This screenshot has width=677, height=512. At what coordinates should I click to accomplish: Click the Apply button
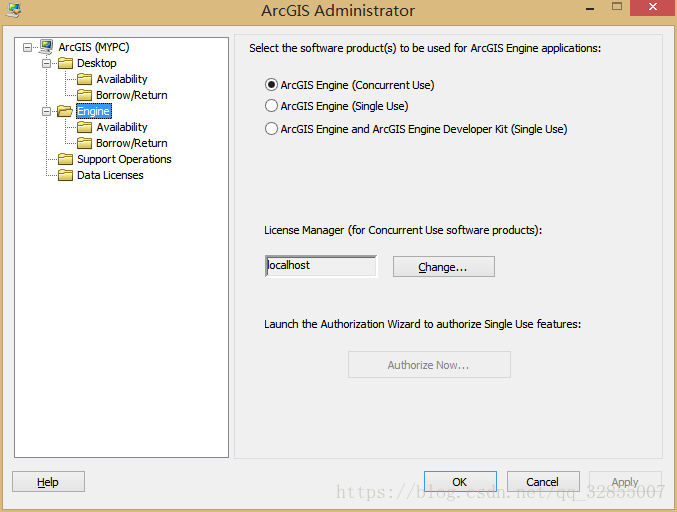(625, 481)
